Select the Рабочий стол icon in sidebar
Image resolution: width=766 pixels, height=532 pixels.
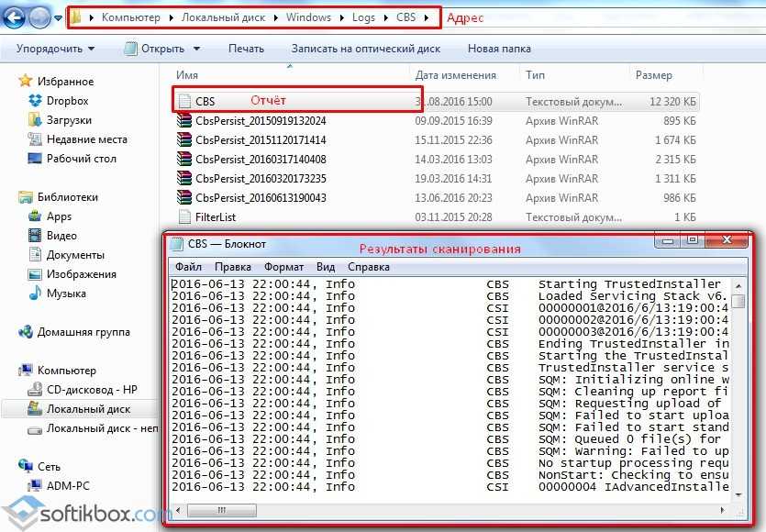[x=35, y=159]
